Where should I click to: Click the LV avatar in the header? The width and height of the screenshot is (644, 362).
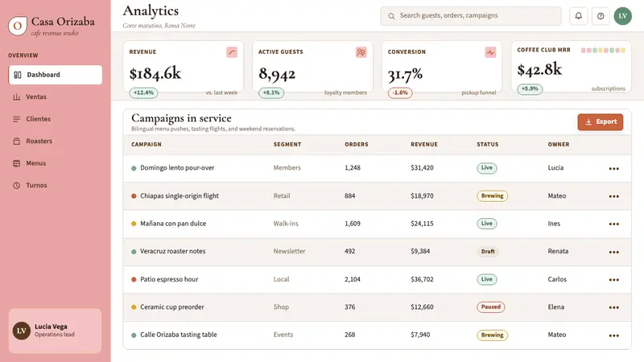(x=622, y=16)
